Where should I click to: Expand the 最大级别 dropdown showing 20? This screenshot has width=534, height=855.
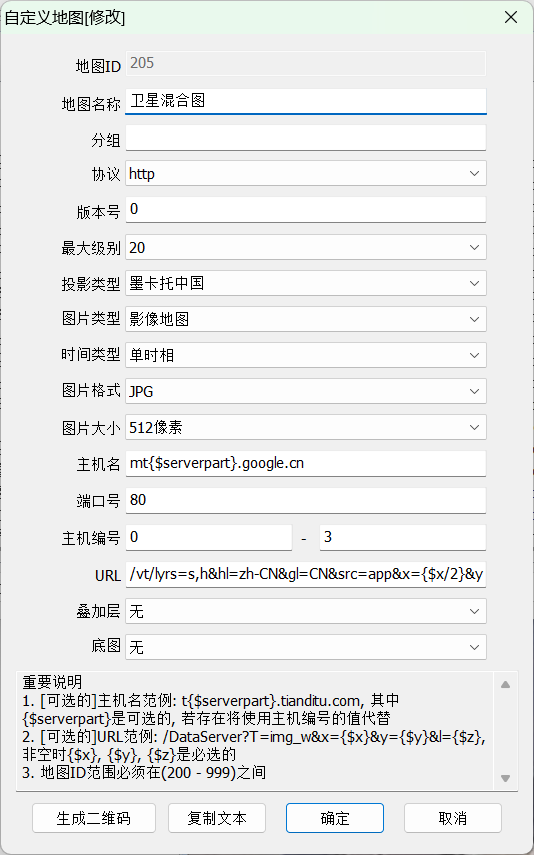[305, 248]
